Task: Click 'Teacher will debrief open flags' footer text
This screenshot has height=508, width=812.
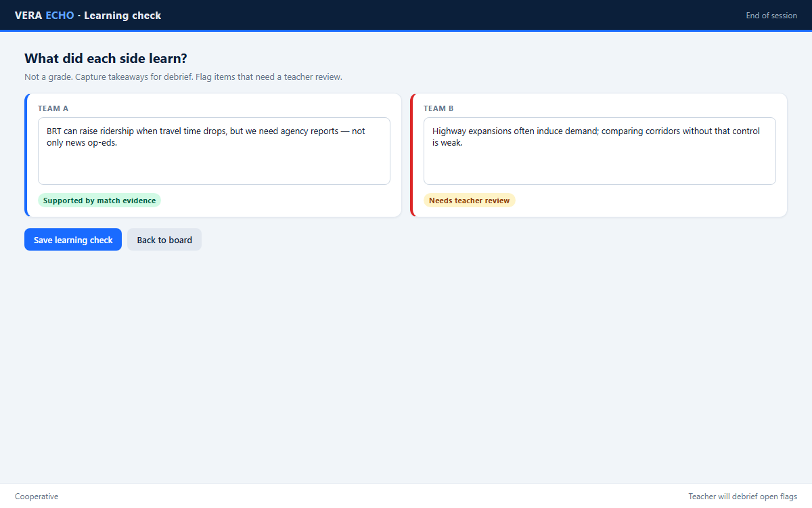Action: [743, 496]
